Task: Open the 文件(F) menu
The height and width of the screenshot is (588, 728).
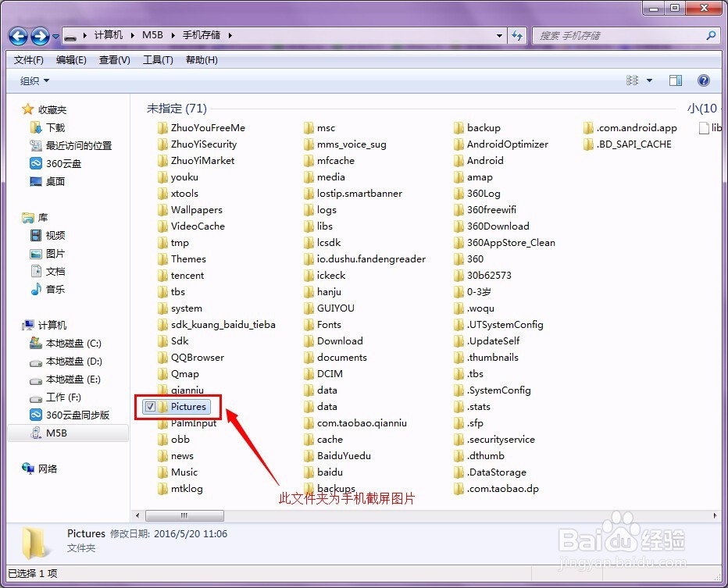Action: (x=29, y=60)
